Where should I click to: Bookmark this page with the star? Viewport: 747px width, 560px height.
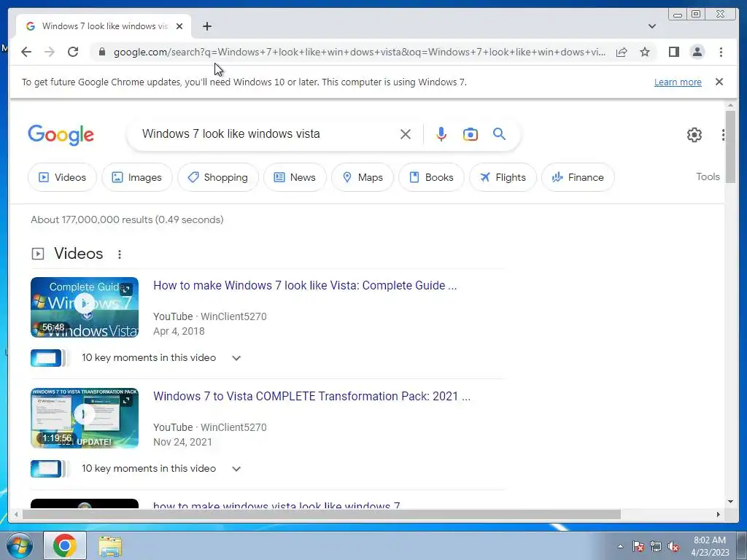pyautogui.click(x=645, y=52)
